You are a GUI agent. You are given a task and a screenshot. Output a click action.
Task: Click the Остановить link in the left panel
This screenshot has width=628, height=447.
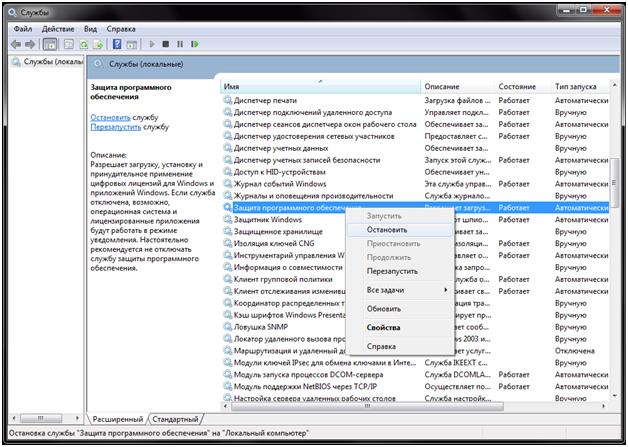[110, 118]
